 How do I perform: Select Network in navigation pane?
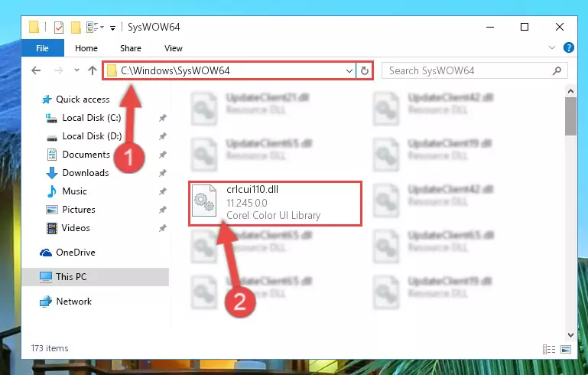(x=74, y=302)
